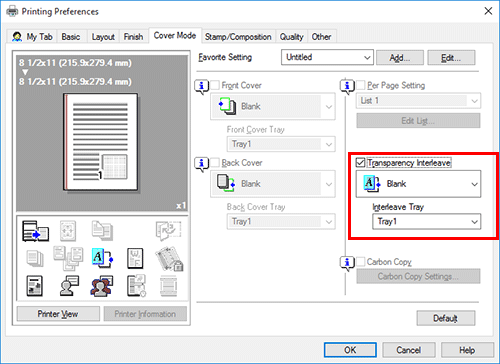
Task: Uncheck the Transparency Interleave checkbox
Action: 360,163
